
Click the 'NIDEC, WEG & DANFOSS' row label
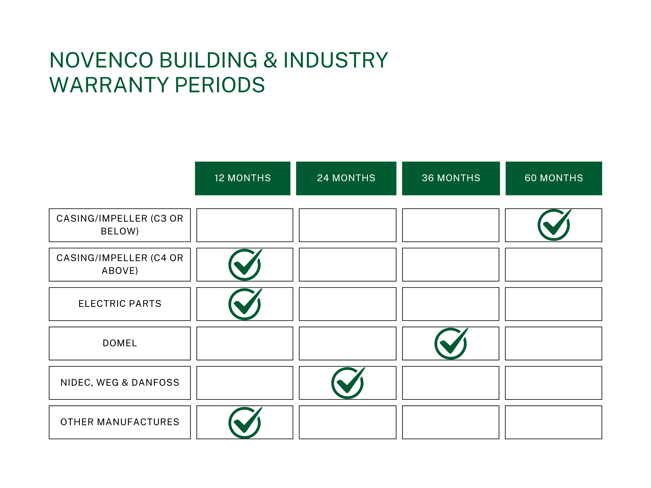pyautogui.click(x=120, y=383)
